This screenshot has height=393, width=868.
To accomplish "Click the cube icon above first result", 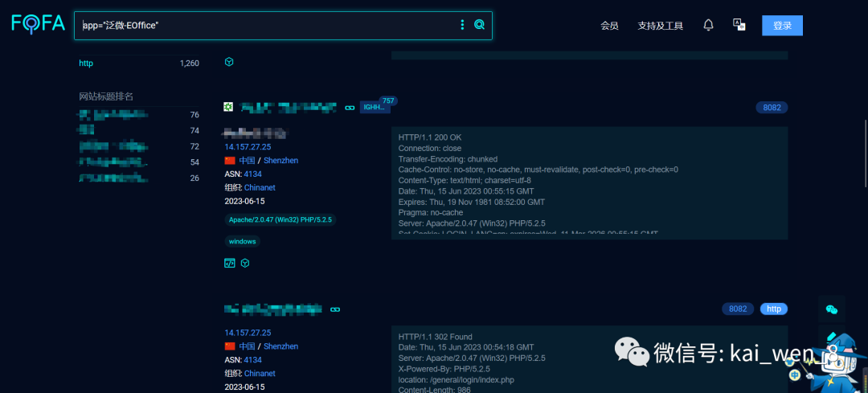I will click(229, 62).
